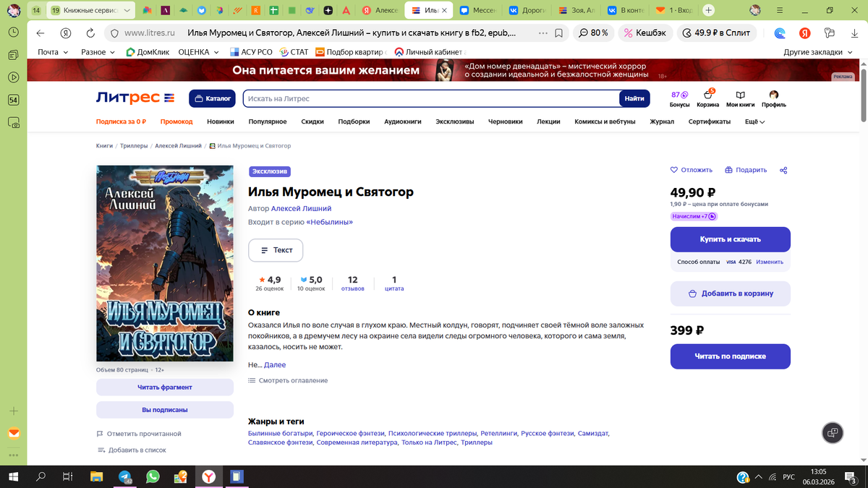Open the browser sidebar history clock icon
This screenshot has width=868, height=488.
click(x=13, y=33)
